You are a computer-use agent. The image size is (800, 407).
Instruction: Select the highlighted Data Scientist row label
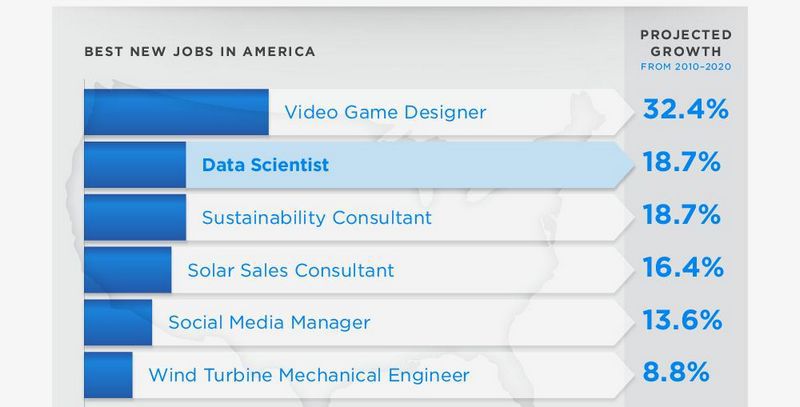265,165
